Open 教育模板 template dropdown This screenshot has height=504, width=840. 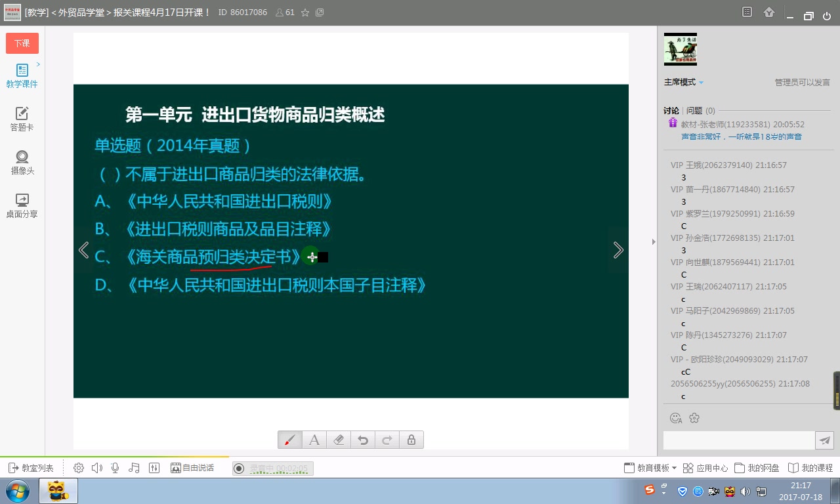point(650,468)
